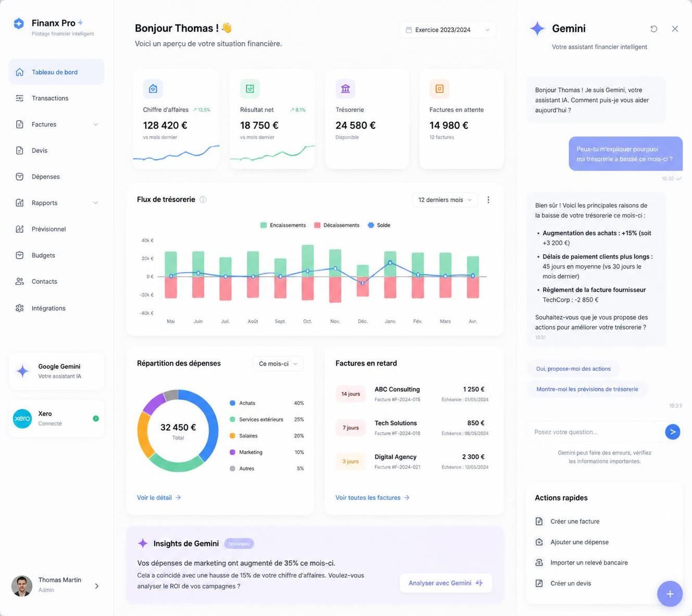The width and height of the screenshot is (692, 616).
Task: Send the question with the arrow button
Action: (x=673, y=432)
